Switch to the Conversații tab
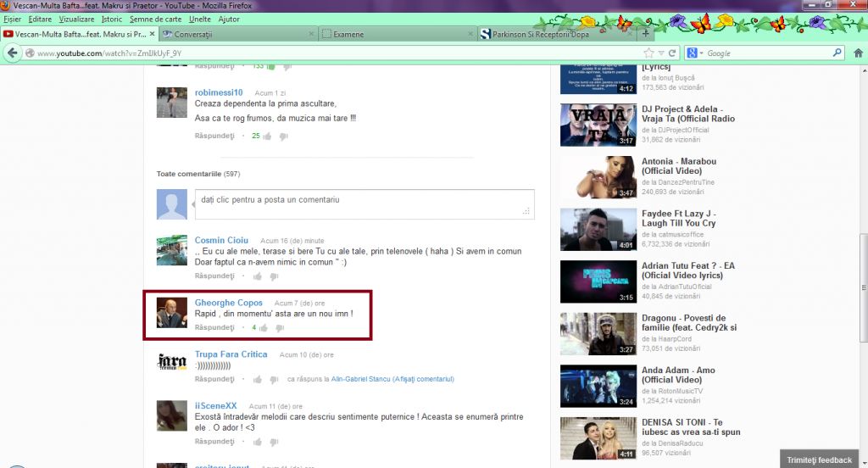This screenshot has height=468, width=868. click(238, 34)
